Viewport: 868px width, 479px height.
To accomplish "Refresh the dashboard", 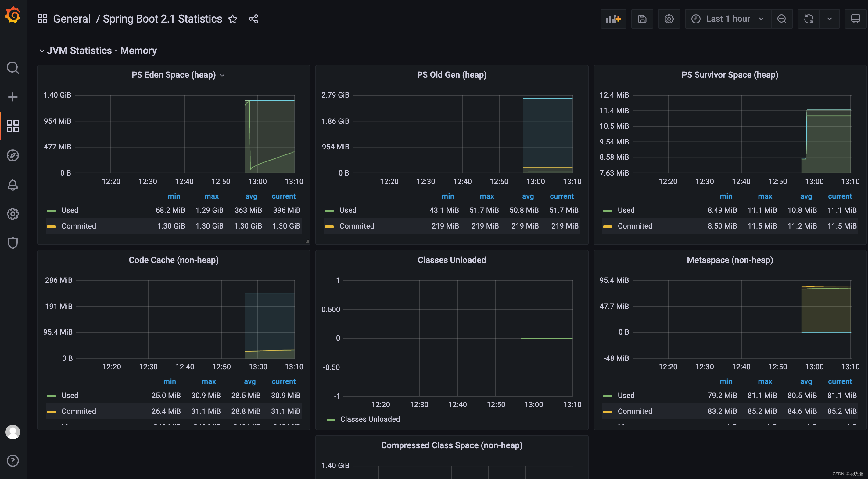I will click(809, 19).
